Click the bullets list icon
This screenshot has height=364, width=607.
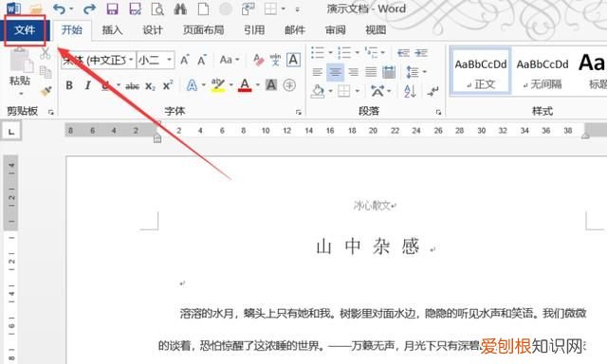point(318,52)
